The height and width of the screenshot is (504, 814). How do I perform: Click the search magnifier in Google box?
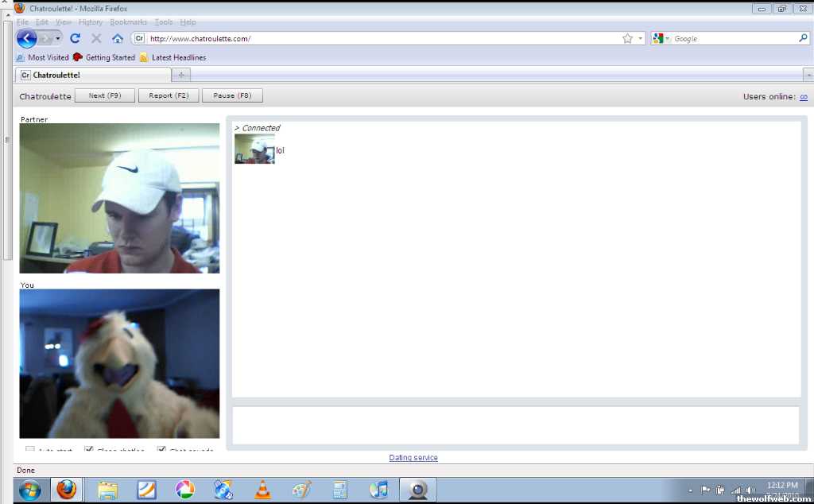tap(803, 38)
